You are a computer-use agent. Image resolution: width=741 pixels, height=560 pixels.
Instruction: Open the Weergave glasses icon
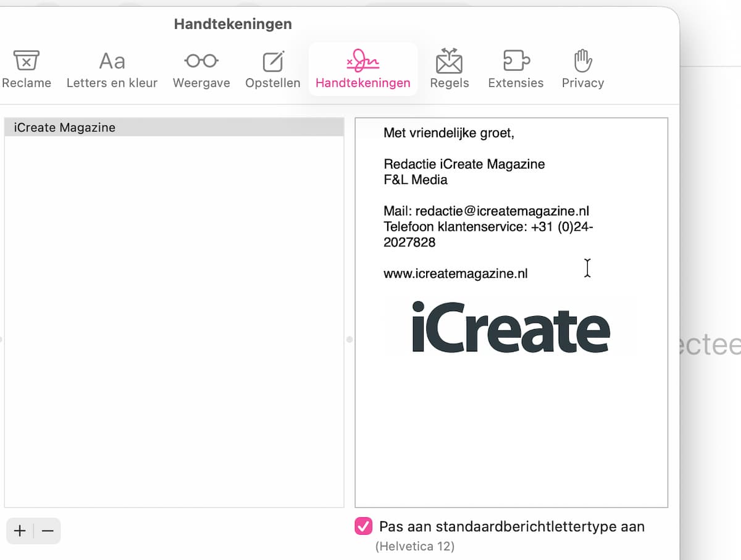[201, 61]
